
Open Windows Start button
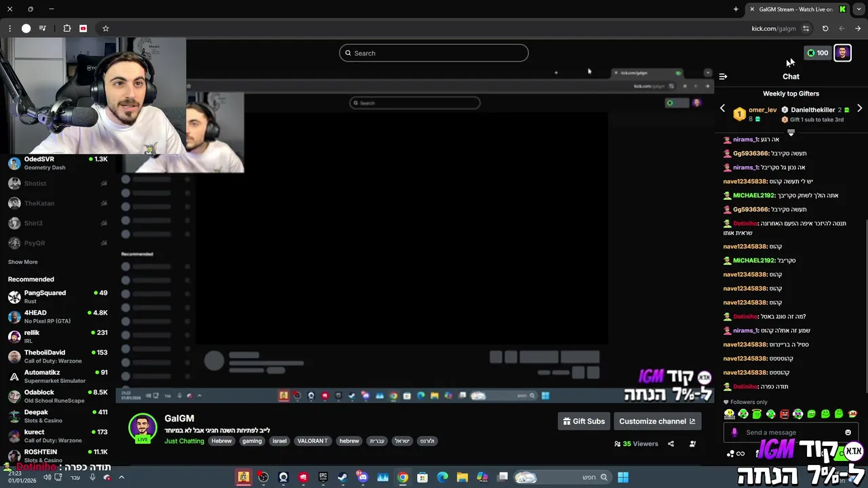point(623,477)
